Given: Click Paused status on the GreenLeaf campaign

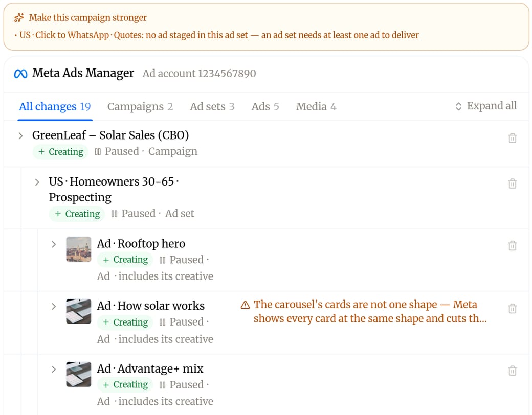Looking at the screenshot, I should [x=122, y=151].
